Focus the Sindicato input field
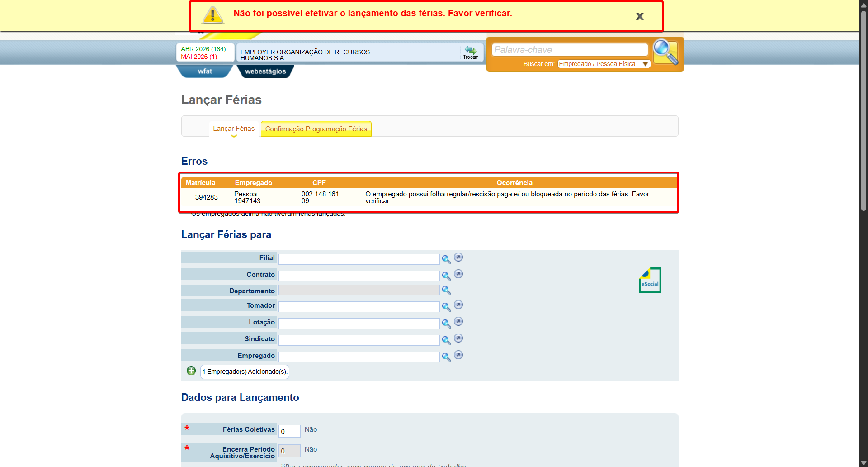This screenshot has height=467, width=868. point(359,340)
